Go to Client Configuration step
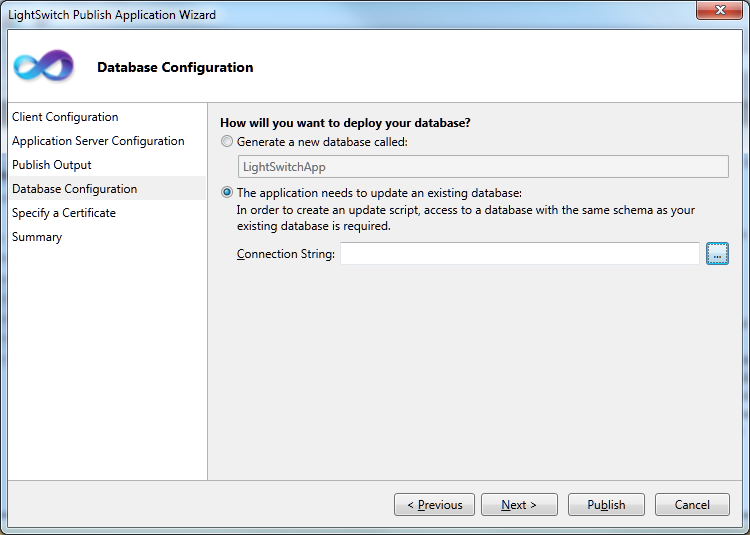Screen dimensions: 750x535 (65, 117)
